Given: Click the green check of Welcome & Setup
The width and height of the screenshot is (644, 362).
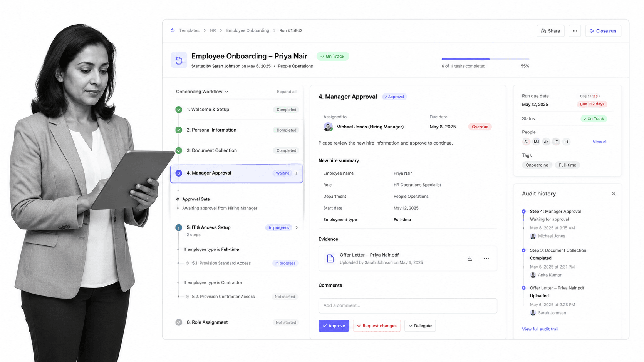Looking at the screenshot, I should (179, 110).
